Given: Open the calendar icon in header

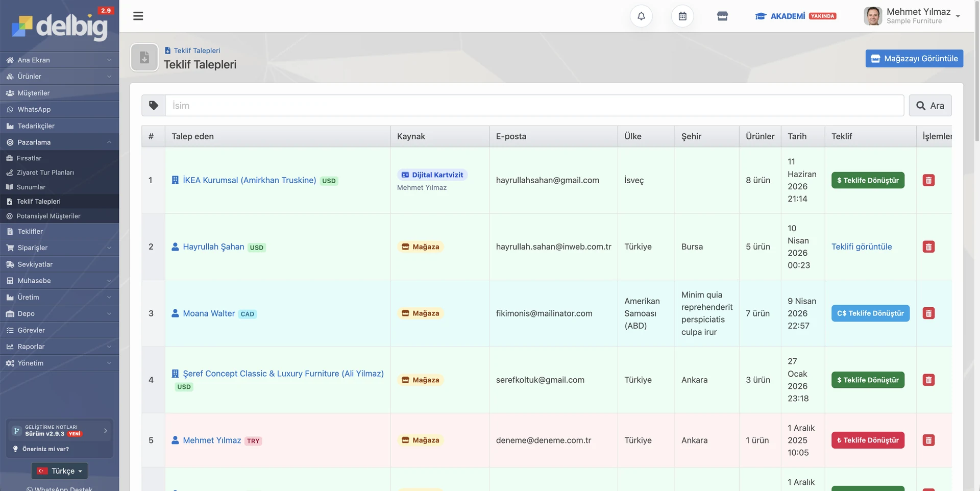Looking at the screenshot, I should 682,16.
